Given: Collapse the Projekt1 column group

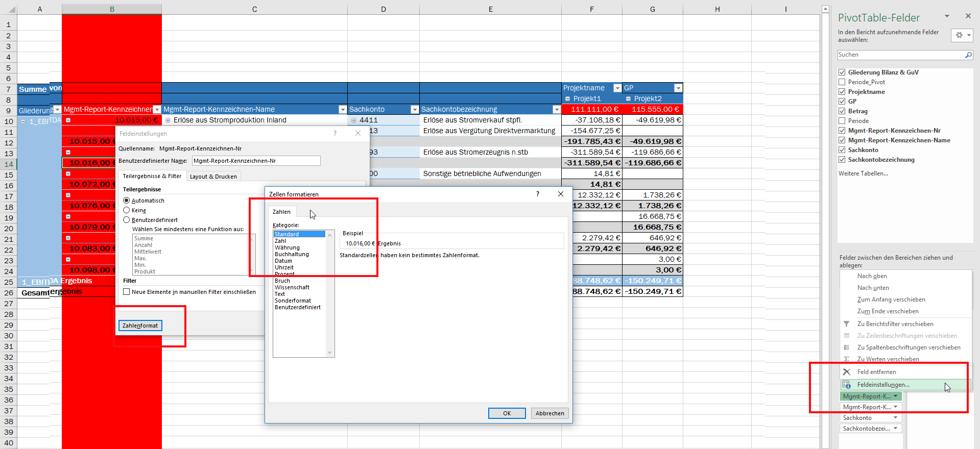Looking at the screenshot, I should [567, 98].
